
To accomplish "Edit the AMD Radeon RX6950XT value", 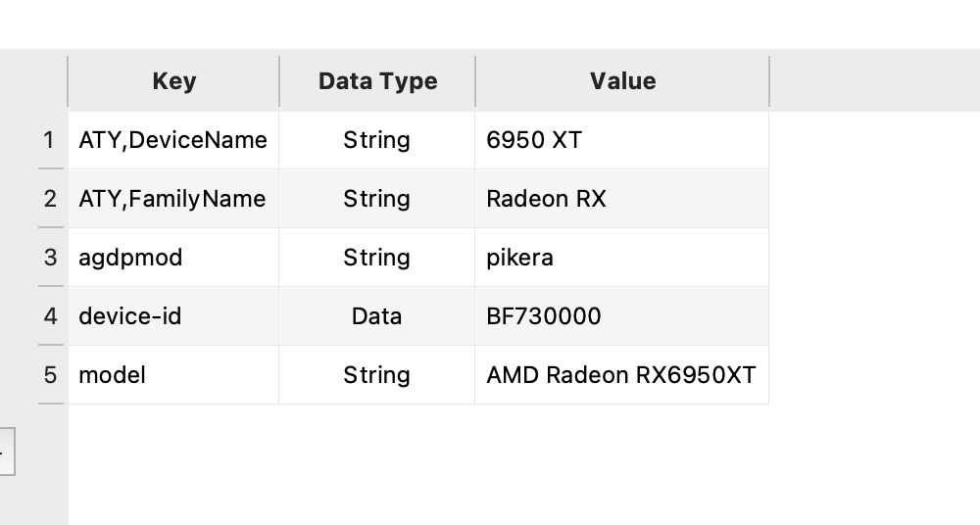I will 622,375.
